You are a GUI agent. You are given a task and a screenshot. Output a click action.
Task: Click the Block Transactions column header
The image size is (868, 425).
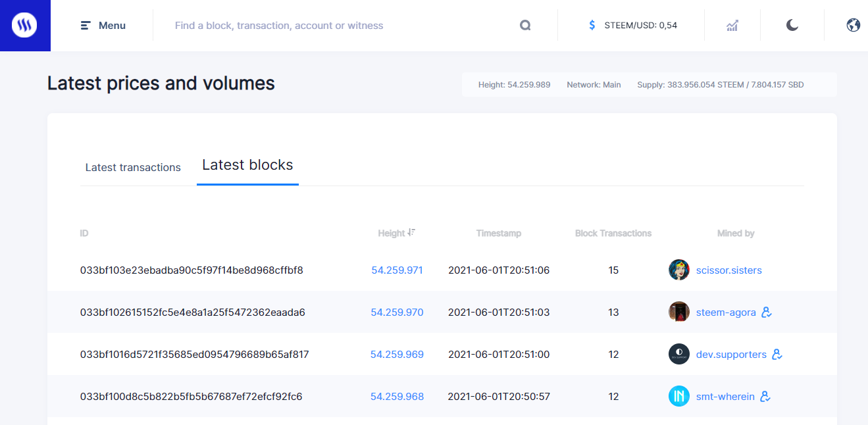[x=613, y=234]
